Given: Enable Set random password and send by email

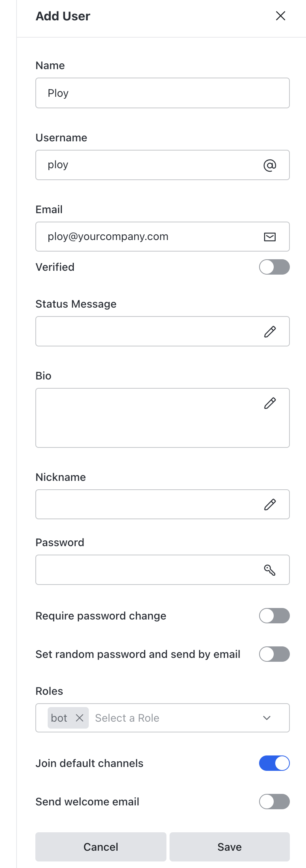Looking at the screenshot, I should point(274,654).
